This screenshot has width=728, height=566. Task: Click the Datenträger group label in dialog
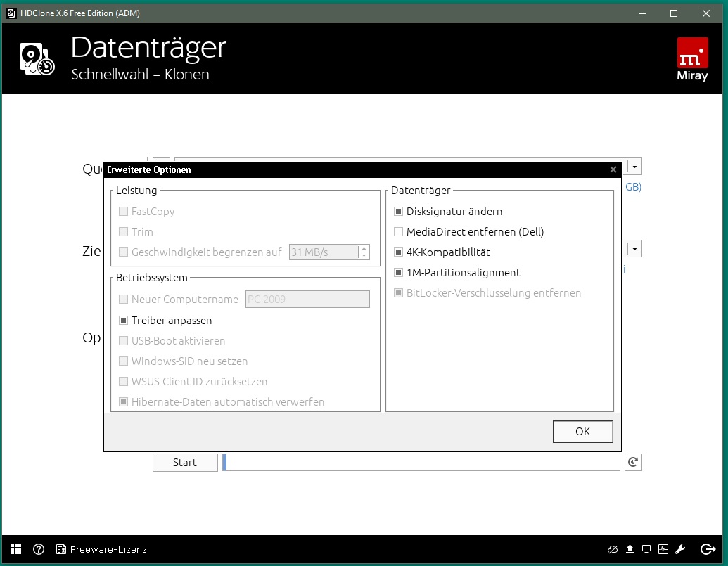(421, 191)
